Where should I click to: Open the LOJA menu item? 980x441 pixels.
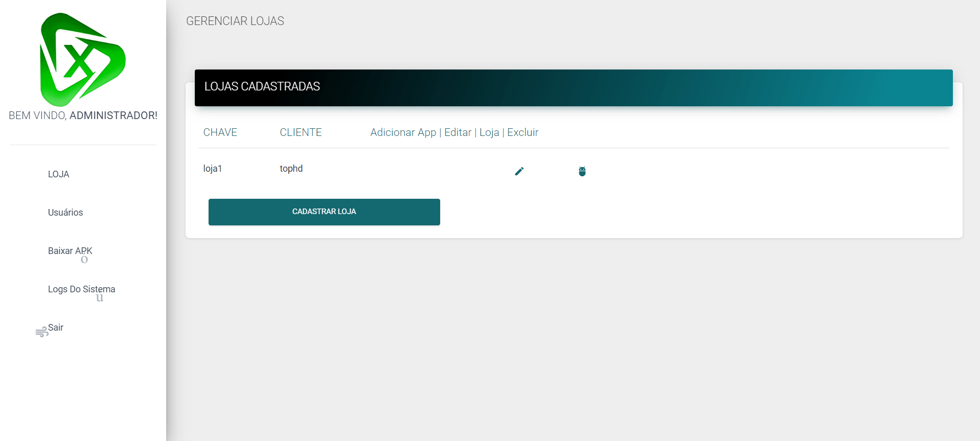[58, 174]
